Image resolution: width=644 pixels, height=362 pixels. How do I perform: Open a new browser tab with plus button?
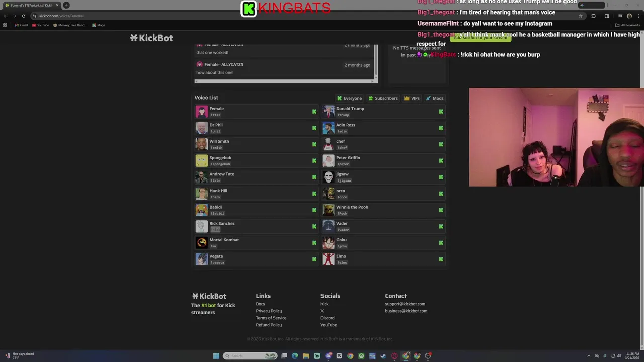pyautogui.click(x=66, y=5)
